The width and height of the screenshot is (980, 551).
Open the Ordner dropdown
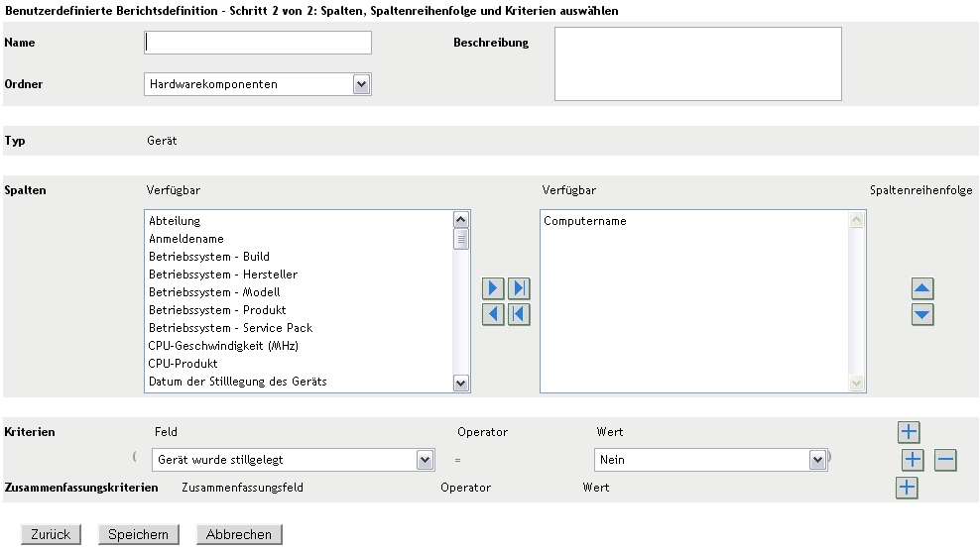pyautogui.click(x=361, y=84)
